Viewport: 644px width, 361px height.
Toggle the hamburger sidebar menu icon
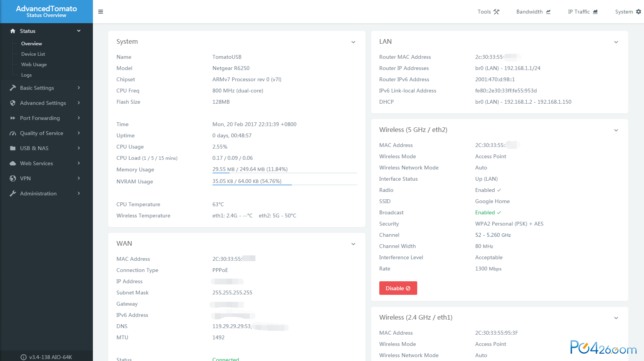click(101, 12)
